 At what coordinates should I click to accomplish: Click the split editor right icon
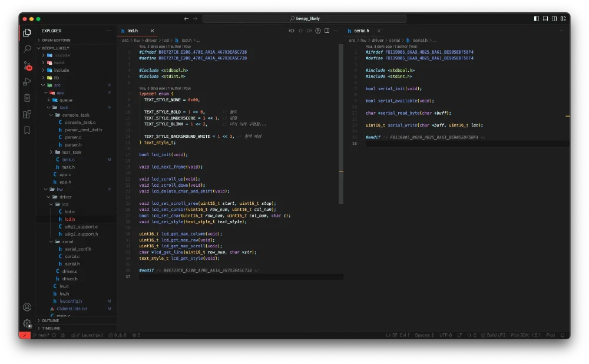326,31
